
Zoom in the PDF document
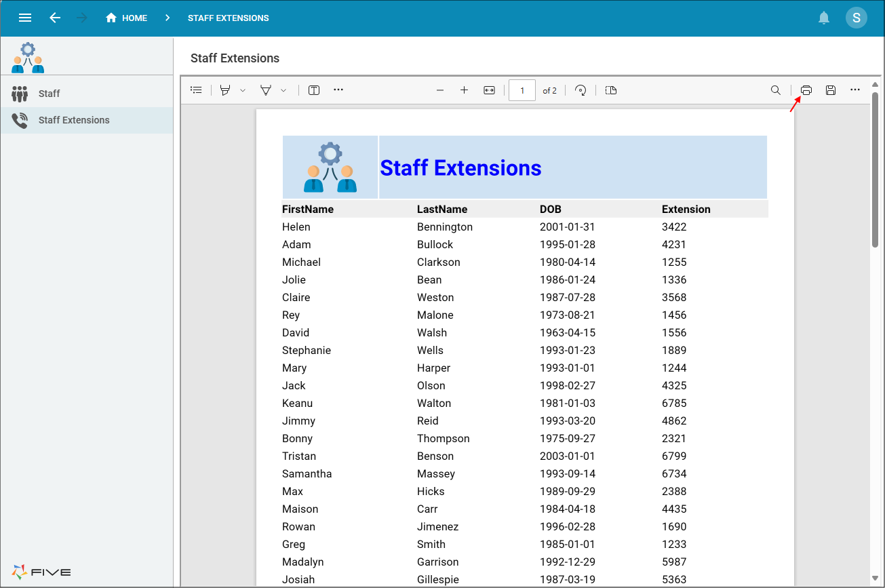click(464, 90)
